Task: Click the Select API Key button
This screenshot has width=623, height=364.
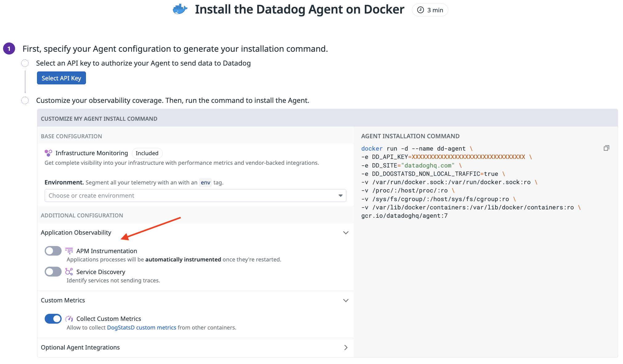Action: point(61,78)
